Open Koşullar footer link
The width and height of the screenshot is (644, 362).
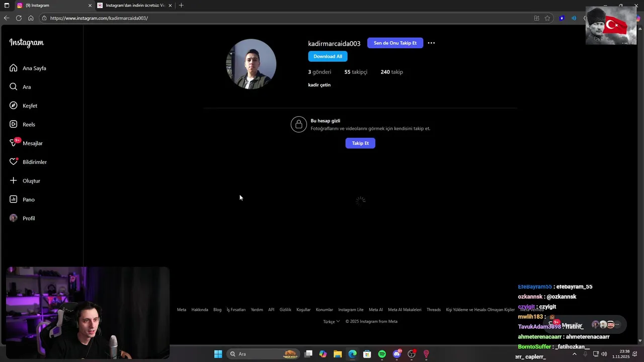pyautogui.click(x=303, y=310)
